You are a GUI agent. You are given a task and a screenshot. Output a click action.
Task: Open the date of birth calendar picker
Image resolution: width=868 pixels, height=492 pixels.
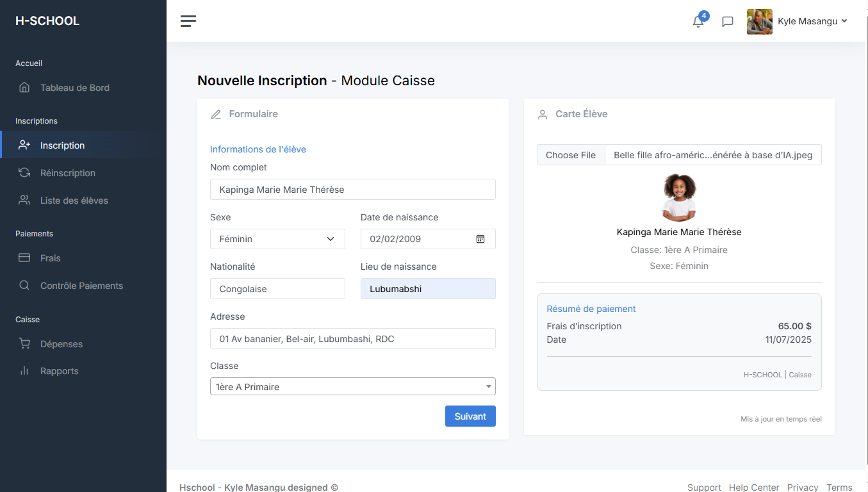tap(480, 239)
